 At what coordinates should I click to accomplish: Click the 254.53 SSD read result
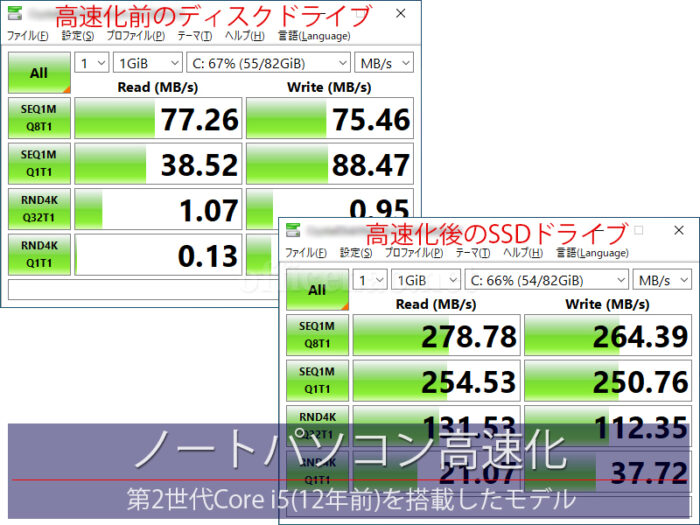pos(437,381)
